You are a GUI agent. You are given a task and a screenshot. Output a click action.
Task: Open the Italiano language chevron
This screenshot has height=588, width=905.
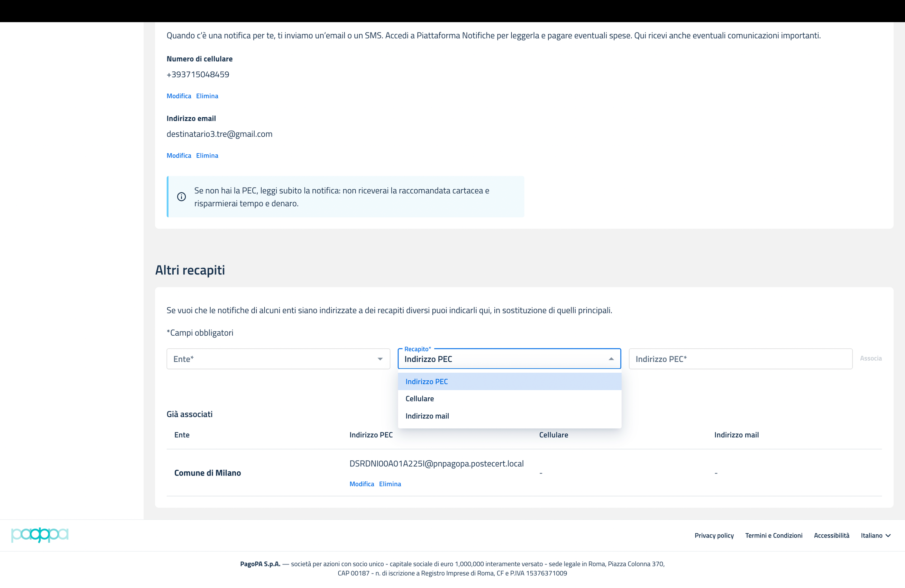(x=888, y=535)
